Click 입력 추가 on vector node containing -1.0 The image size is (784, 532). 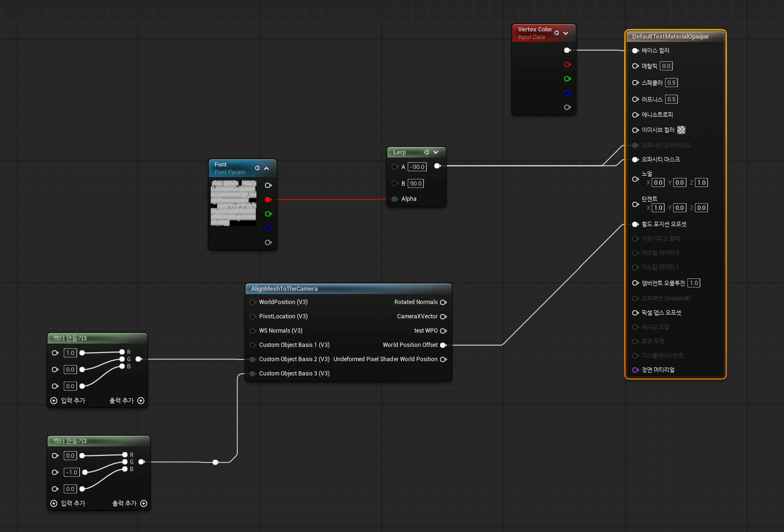[x=68, y=503]
